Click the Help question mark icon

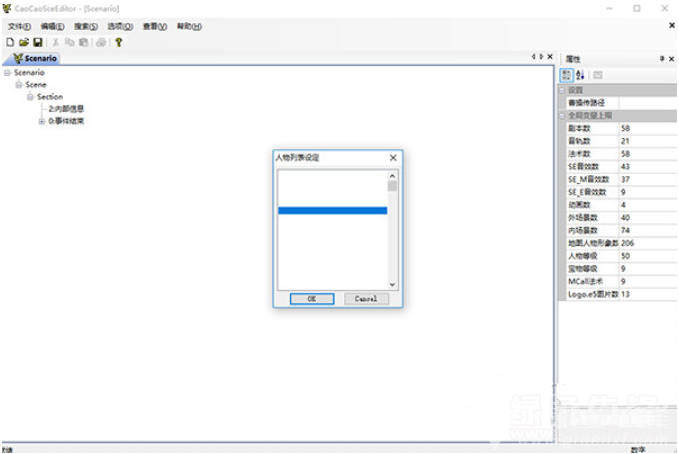point(118,42)
